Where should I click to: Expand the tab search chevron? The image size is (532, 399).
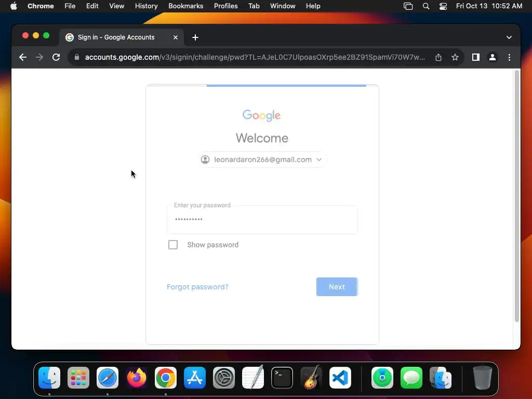(509, 37)
